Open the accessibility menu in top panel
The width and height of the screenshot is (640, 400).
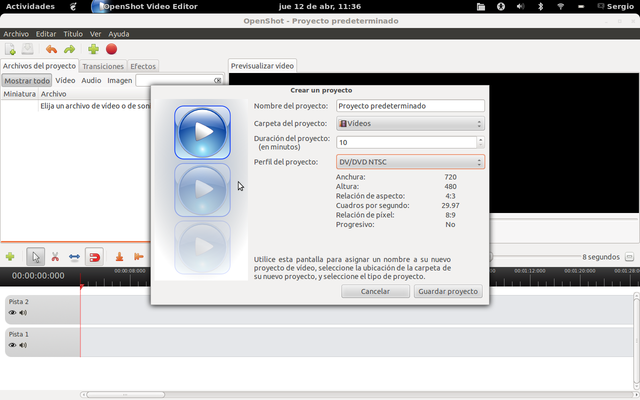tap(501, 7)
